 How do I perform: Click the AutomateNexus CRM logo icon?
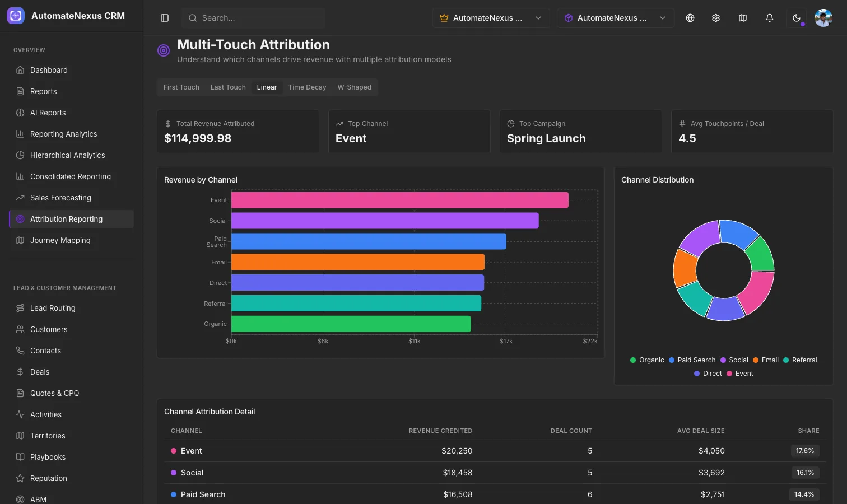16,16
